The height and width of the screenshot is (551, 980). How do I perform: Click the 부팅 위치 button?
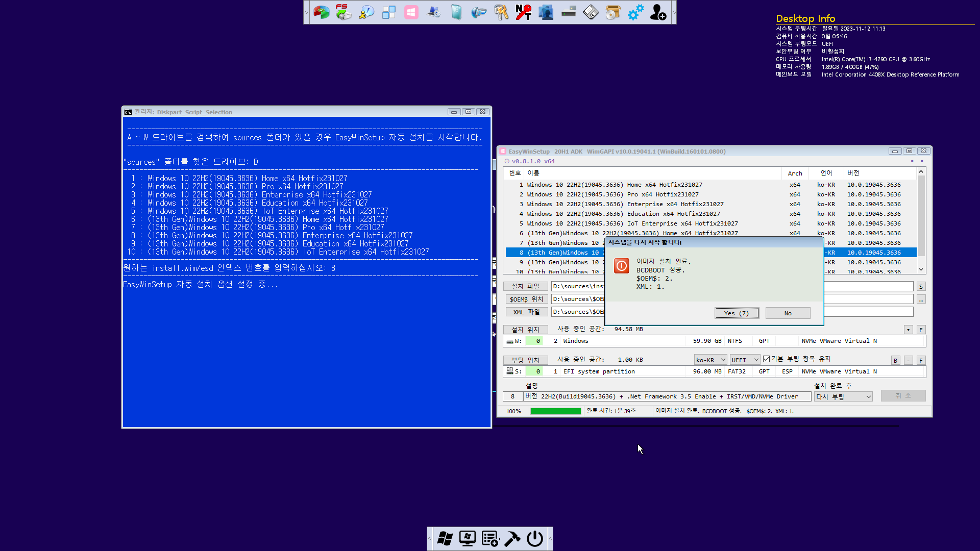pyautogui.click(x=525, y=360)
